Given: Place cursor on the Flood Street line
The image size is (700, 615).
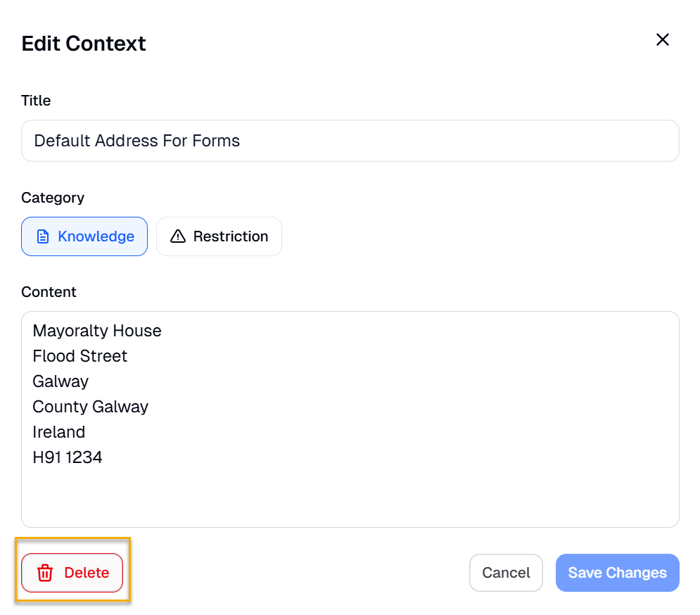Looking at the screenshot, I should pyautogui.click(x=80, y=356).
